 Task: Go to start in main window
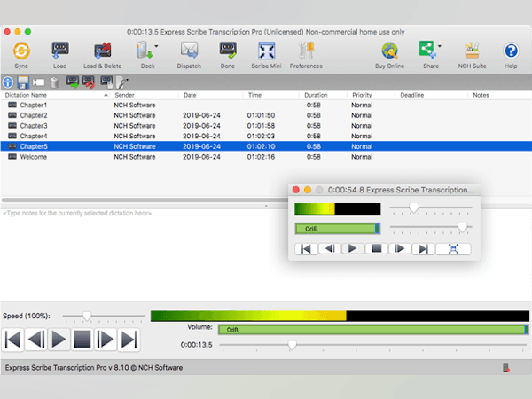pyautogui.click(x=12, y=340)
